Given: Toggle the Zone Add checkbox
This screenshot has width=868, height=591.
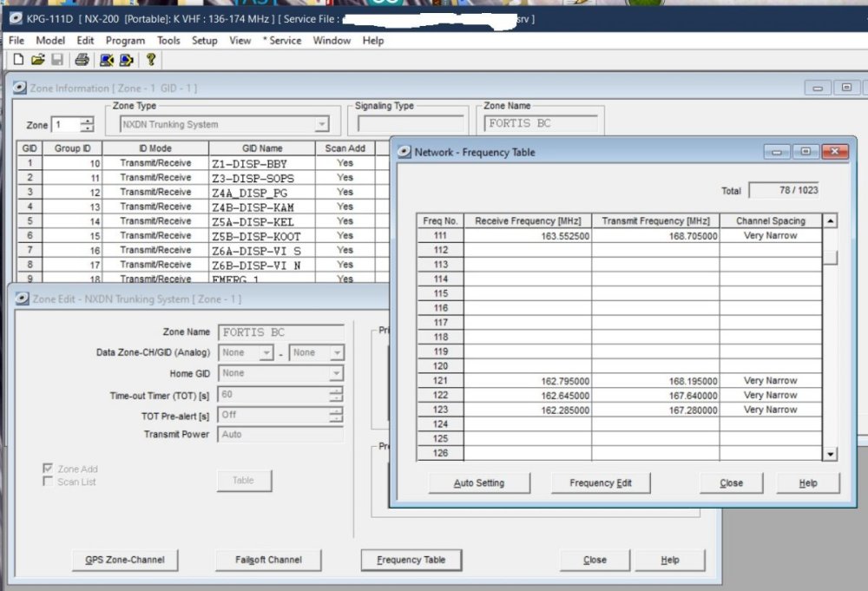Looking at the screenshot, I should click(49, 469).
